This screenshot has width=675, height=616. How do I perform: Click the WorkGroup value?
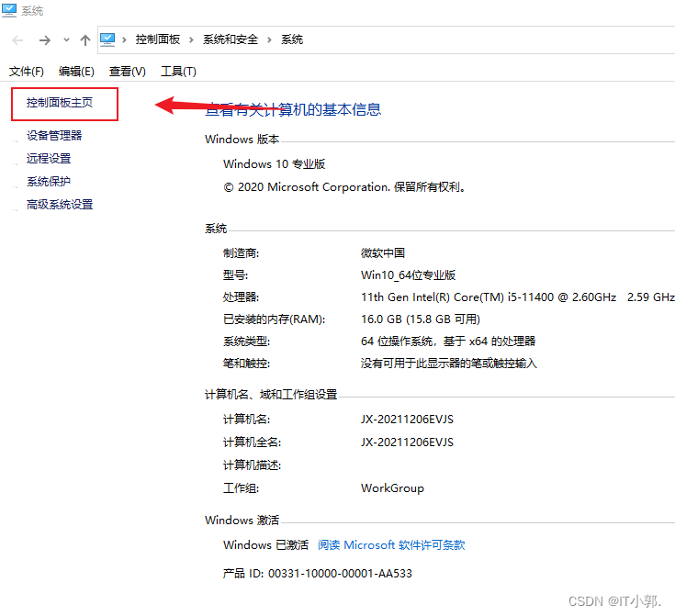pyautogui.click(x=392, y=488)
